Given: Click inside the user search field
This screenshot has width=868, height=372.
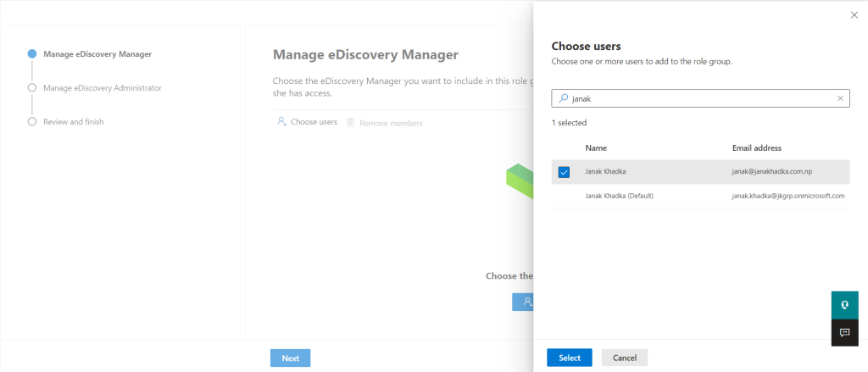Looking at the screenshot, I should 700,98.
